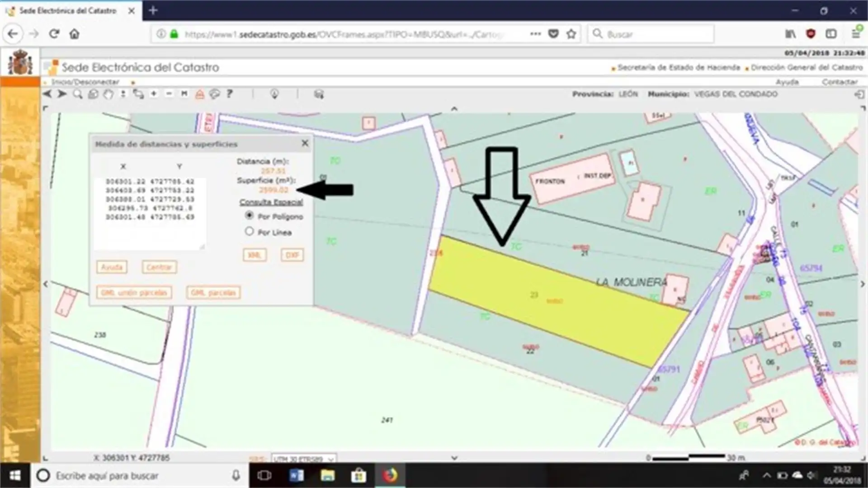Open a new browser tab
Image resolution: width=868 pixels, height=488 pixels.
(x=153, y=10)
